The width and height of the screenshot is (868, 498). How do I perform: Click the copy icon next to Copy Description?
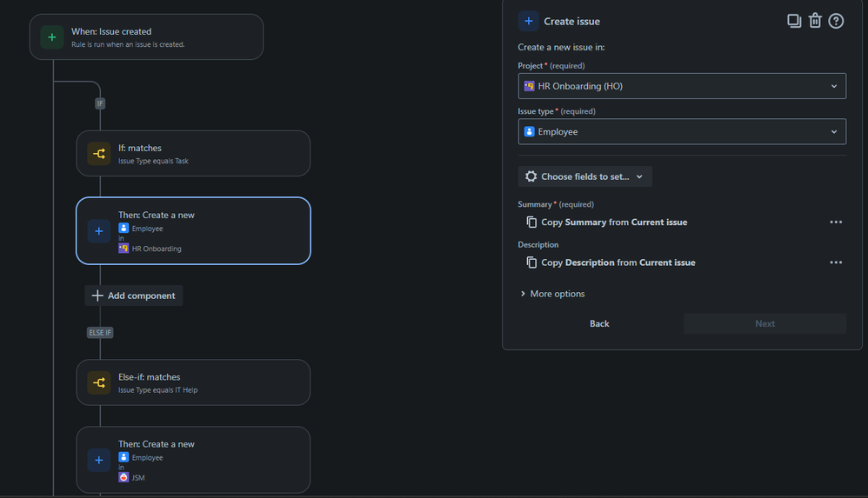click(x=531, y=262)
